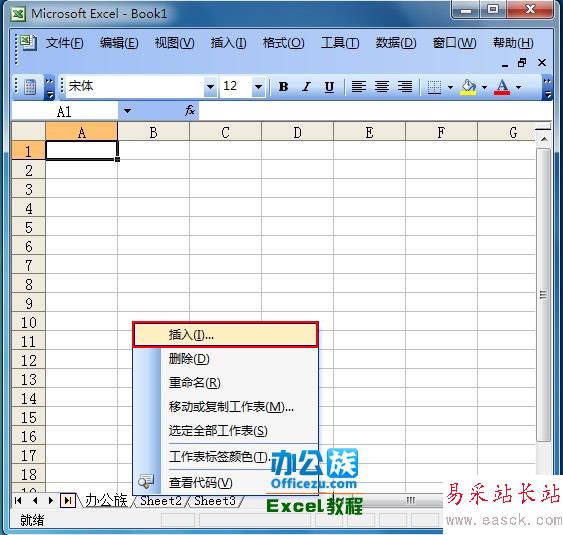Screen dimensions: 563x535
Task: Center align the cell text
Action: (382, 87)
